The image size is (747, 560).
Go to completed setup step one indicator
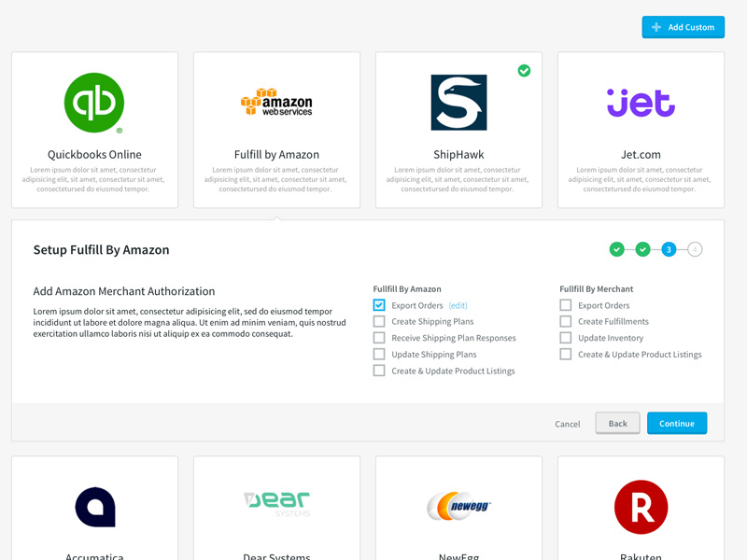click(617, 249)
